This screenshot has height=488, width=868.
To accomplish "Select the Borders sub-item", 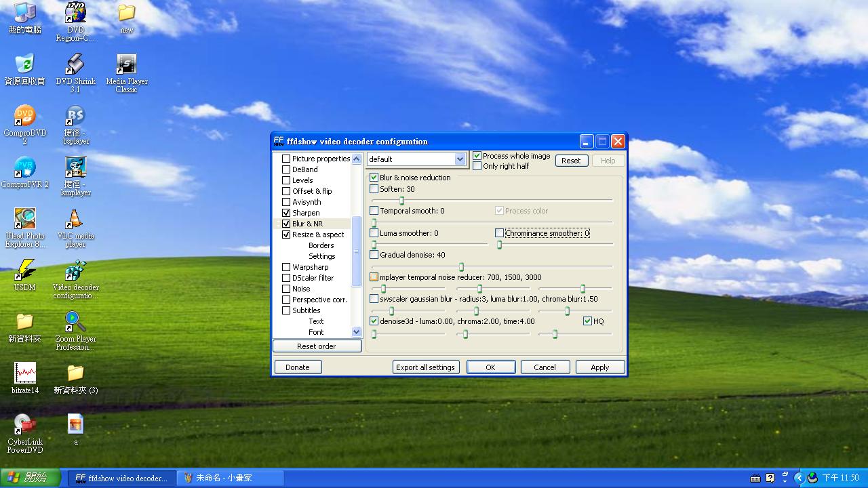I will point(321,245).
